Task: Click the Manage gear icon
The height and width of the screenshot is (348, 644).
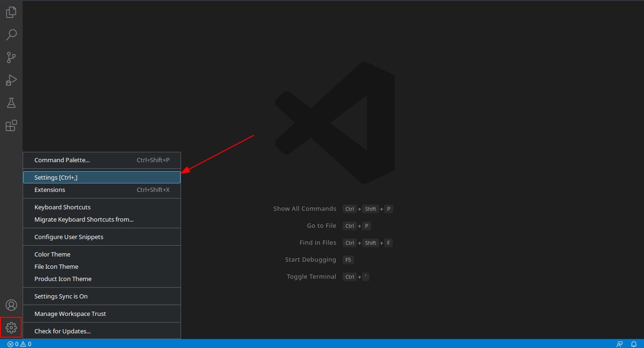Action: [11, 327]
